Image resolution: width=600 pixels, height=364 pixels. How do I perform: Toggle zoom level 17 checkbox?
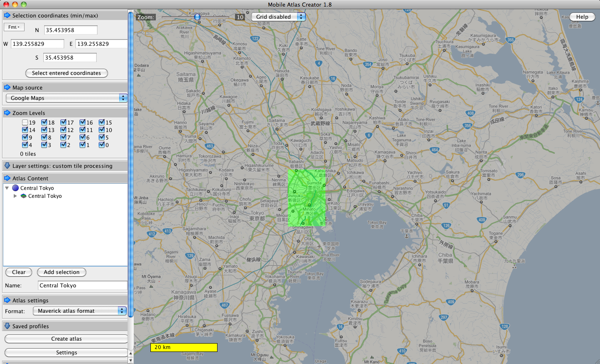click(x=63, y=122)
